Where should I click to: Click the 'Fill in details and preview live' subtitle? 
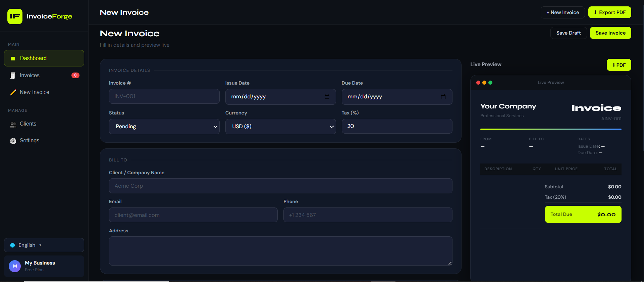click(x=135, y=45)
